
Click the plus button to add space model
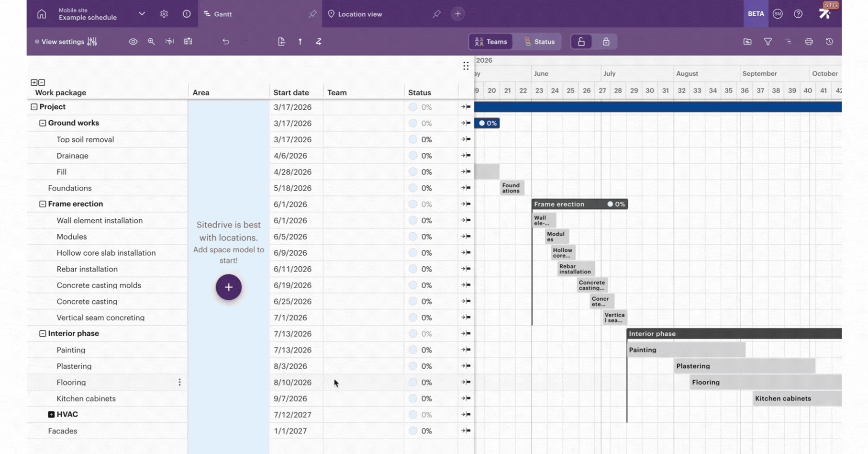coord(229,287)
